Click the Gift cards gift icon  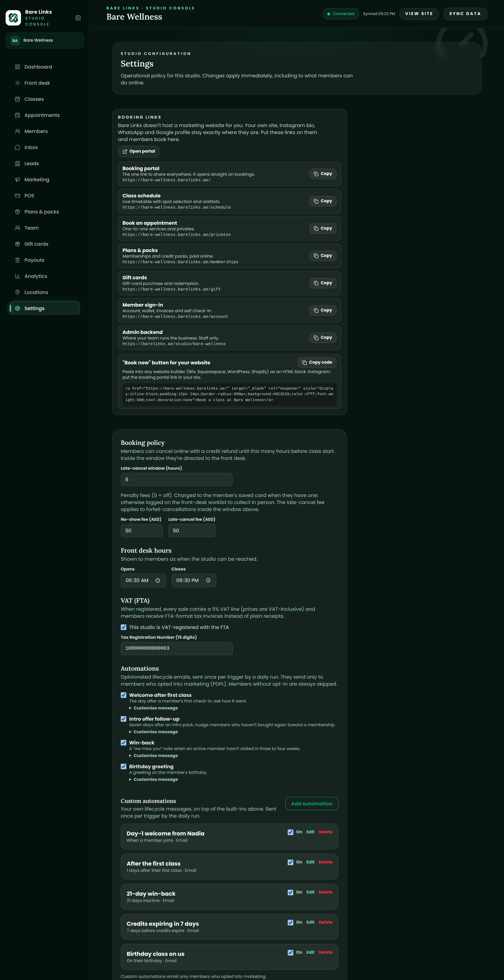click(17, 244)
